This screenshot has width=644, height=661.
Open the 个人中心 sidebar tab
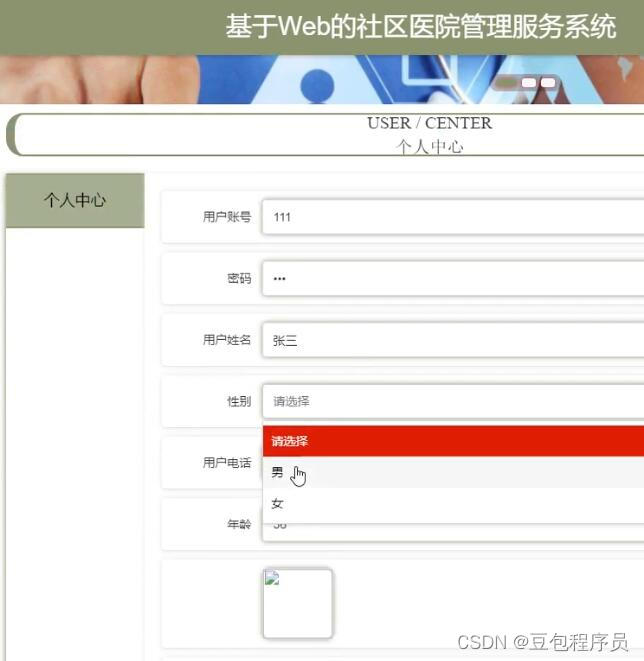click(x=75, y=200)
